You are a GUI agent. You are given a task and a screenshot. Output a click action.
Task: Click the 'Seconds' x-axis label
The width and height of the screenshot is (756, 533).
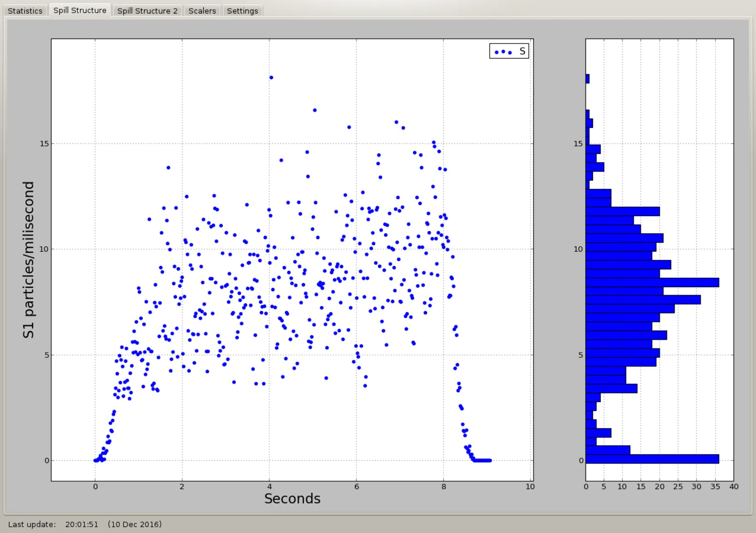(x=292, y=498)
